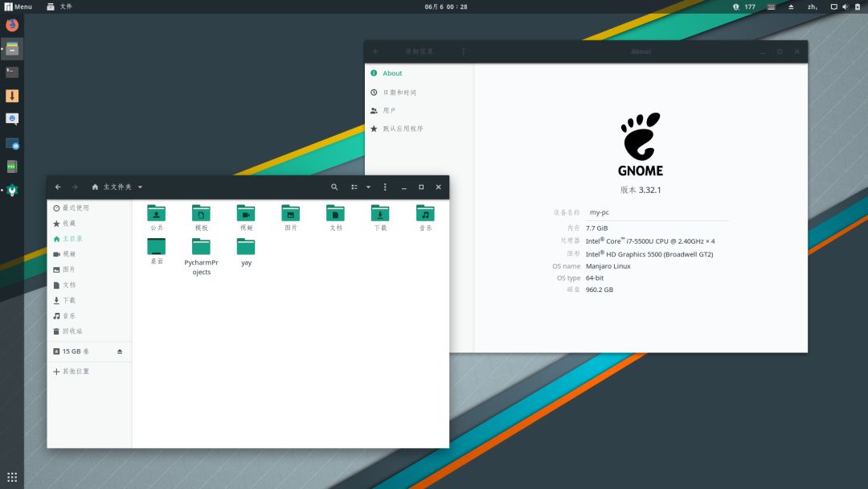The image size is (868, 489).
Task: Select 默认应用程序 in settings sidebar
Action: coord(402,129)
